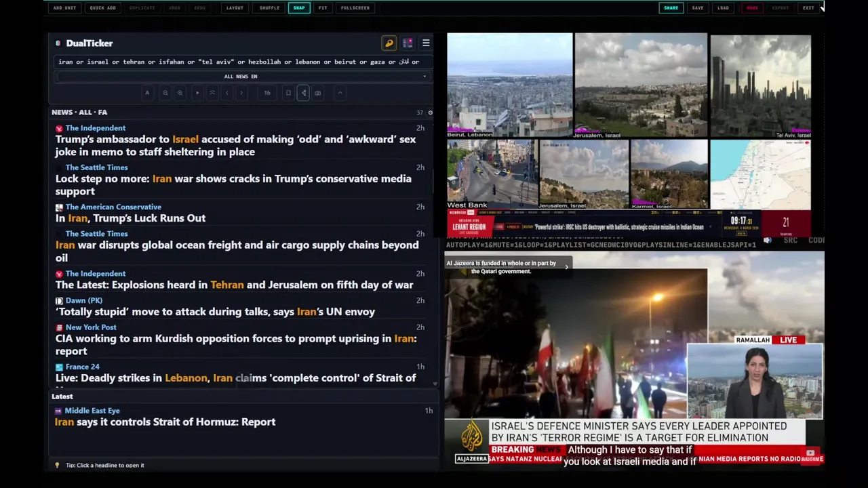This screenshot has width=868, height=488.
Task: Click The American Conservative source name
Action: pos(113,207)
